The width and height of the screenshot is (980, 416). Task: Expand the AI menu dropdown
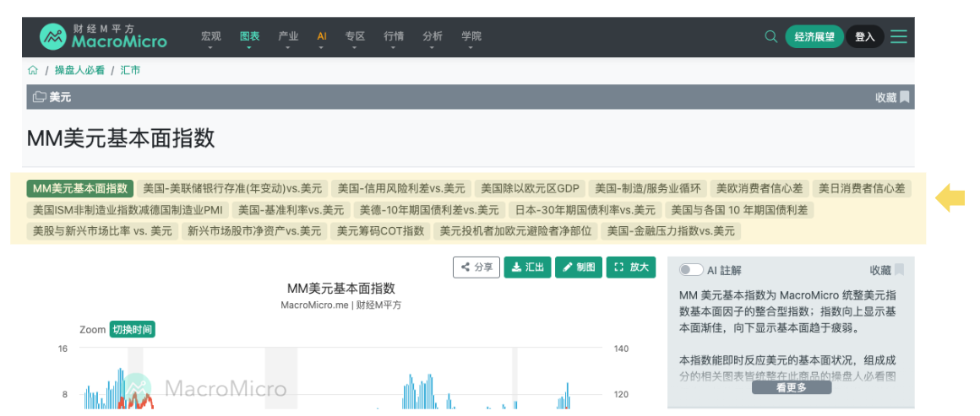[x=322, y=40]
